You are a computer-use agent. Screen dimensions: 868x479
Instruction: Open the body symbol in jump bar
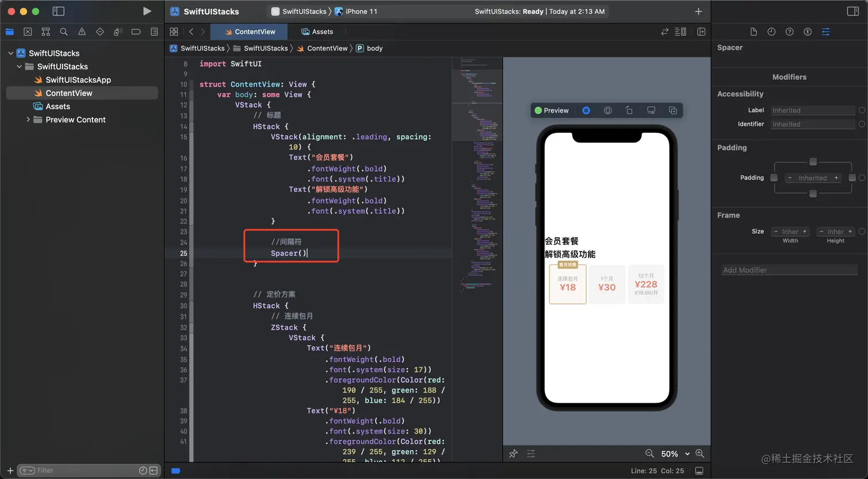click(x=369, y=48)
